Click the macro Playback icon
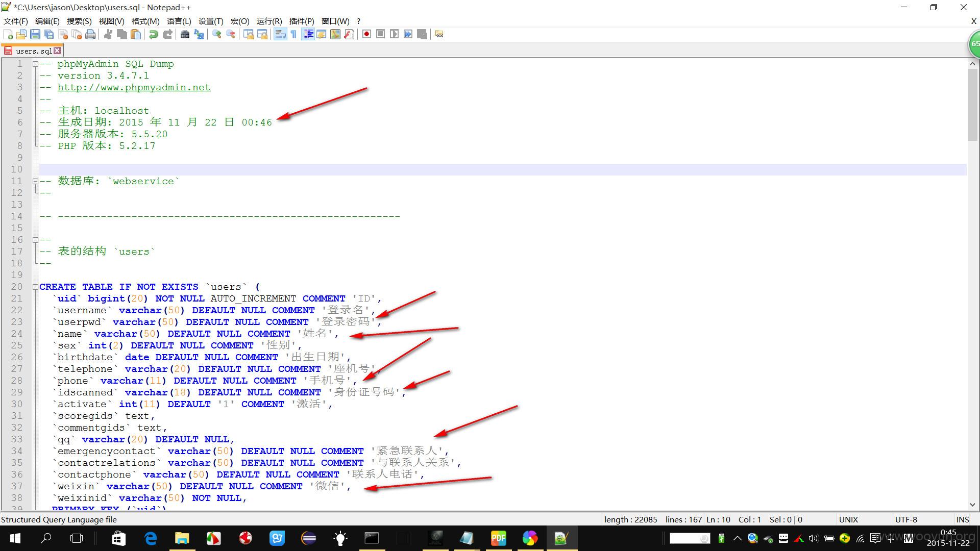 pos(394,34)
